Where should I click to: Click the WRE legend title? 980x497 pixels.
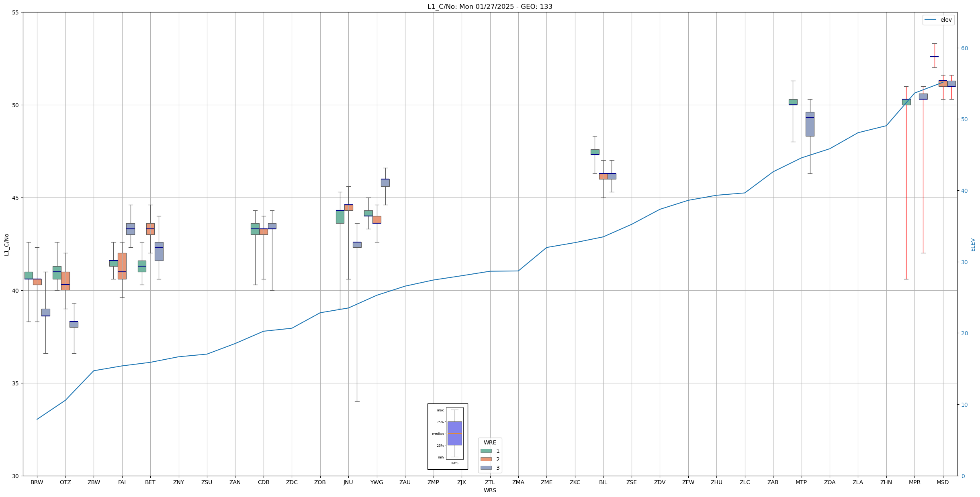(x=490, y=442)
